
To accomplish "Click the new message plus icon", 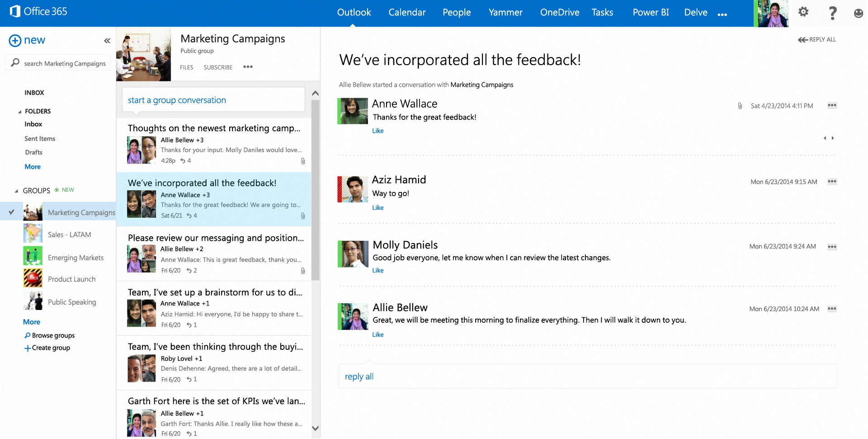I will pos(15,41).
